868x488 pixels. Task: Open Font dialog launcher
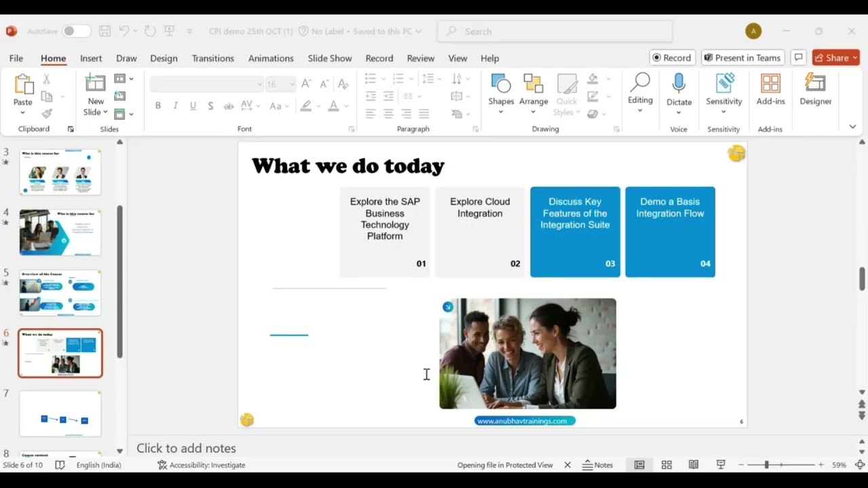pos(351,129)
